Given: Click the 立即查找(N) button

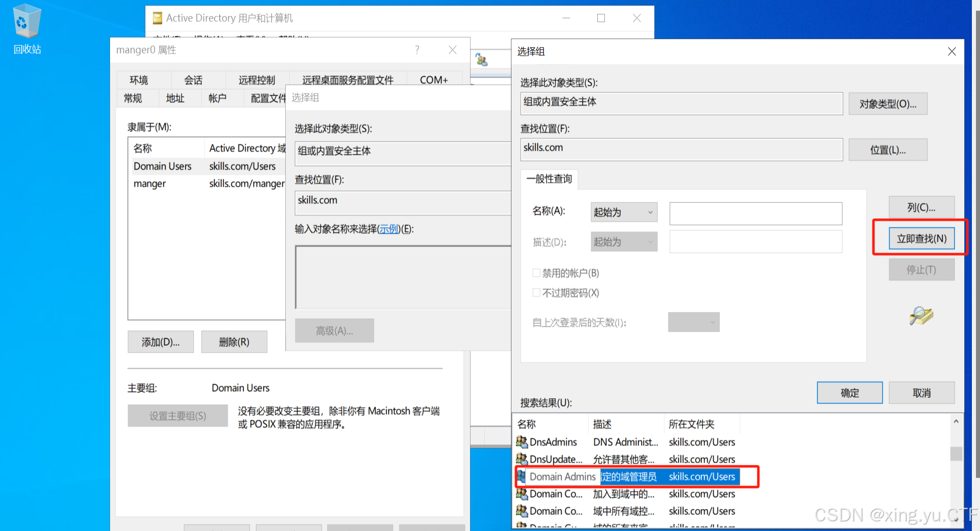Looking at the screenshot, I should point(921,238).
